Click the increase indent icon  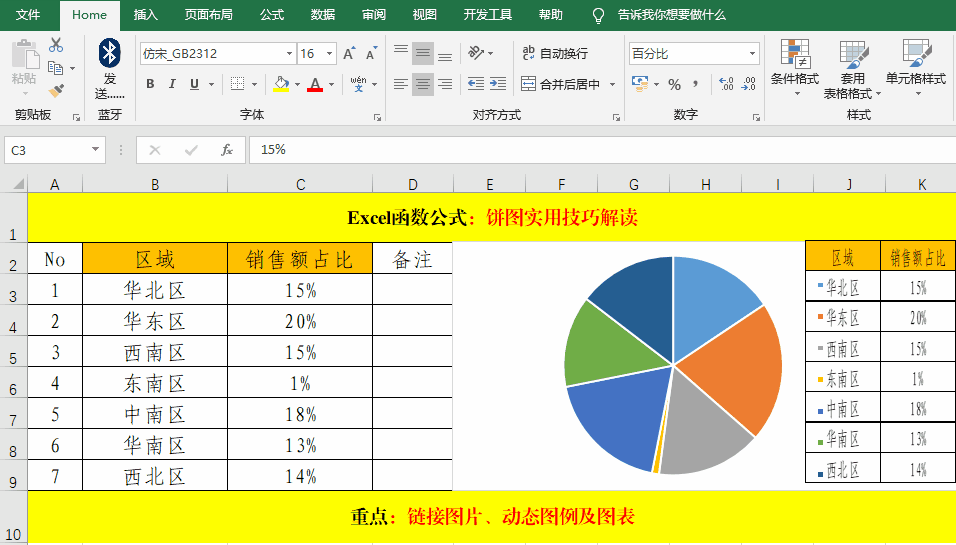tap(498, 84)
